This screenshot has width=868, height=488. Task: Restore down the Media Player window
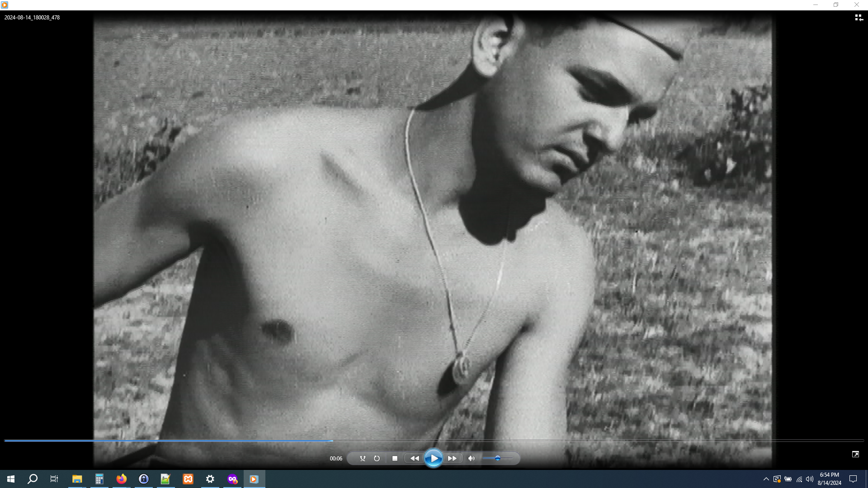click(x=836, y=5)
